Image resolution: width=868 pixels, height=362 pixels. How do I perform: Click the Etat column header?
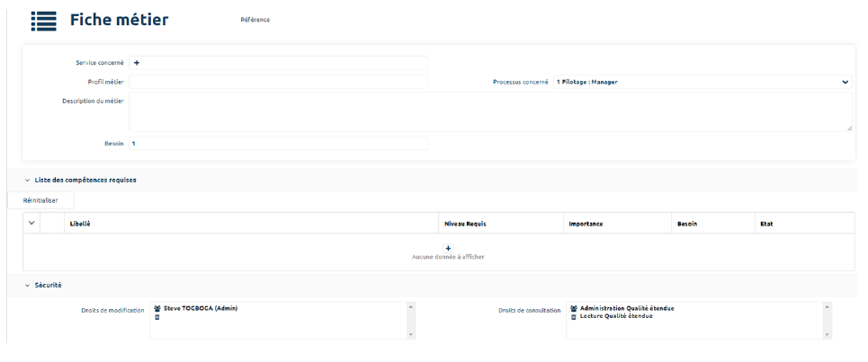click(766, 224)
